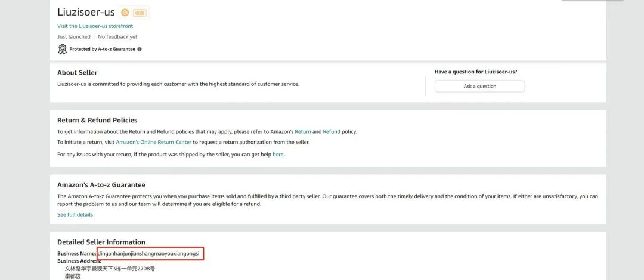Image resolution: width=644 pixels, height=280 pixels.
Task: Click the 'here' help link
Action: click(x=278, y=155)
